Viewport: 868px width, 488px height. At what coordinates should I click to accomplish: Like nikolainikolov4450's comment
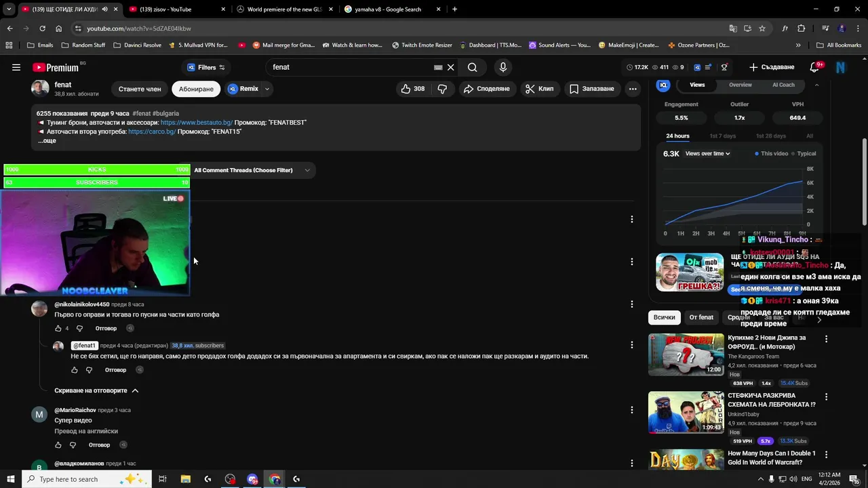pos(58,329)
